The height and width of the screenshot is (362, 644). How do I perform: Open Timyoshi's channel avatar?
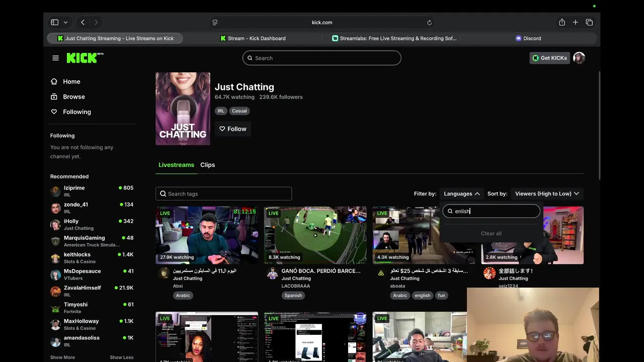[55, 308]
